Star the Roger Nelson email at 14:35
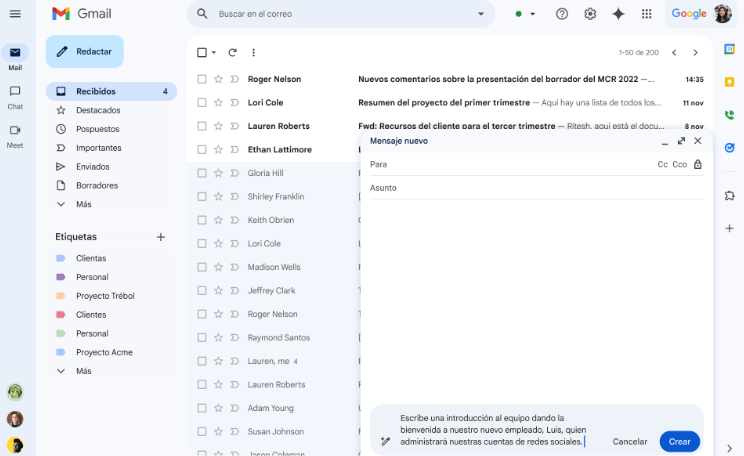The width and height of the screenshot is (744, 456). tap(218, 79)
